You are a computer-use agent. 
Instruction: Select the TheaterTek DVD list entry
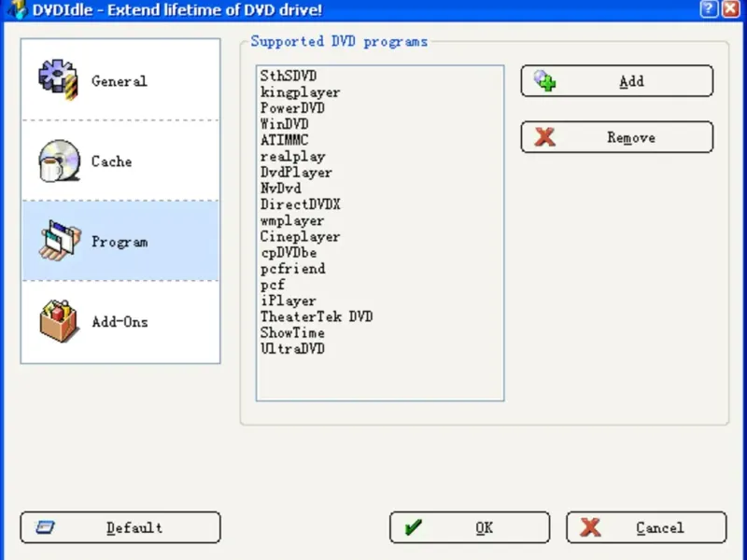pos(317,316)
